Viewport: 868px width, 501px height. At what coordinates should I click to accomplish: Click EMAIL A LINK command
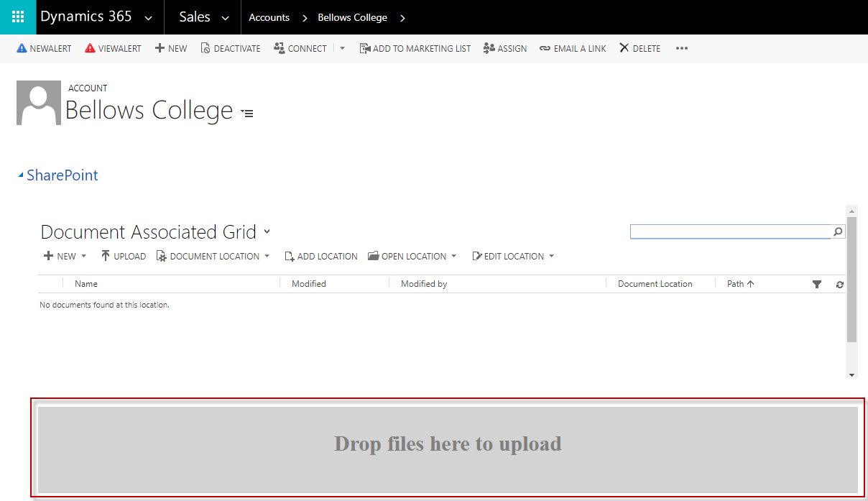point(573,48)
